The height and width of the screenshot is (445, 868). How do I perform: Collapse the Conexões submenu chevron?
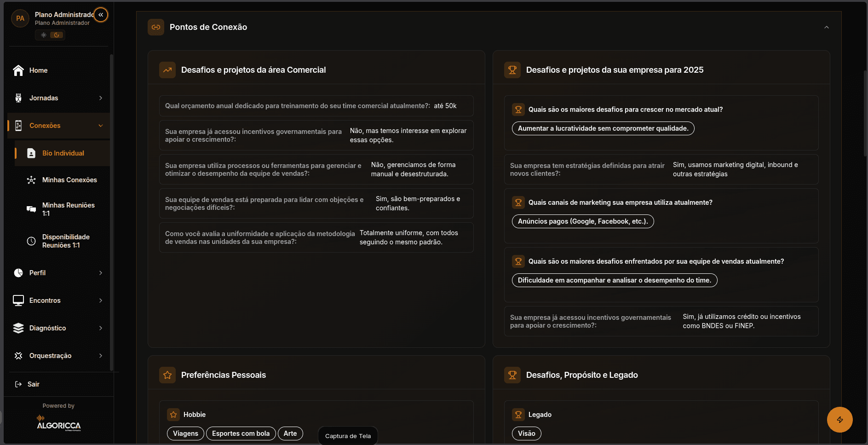pyautogui.click(x=101, y=126)
